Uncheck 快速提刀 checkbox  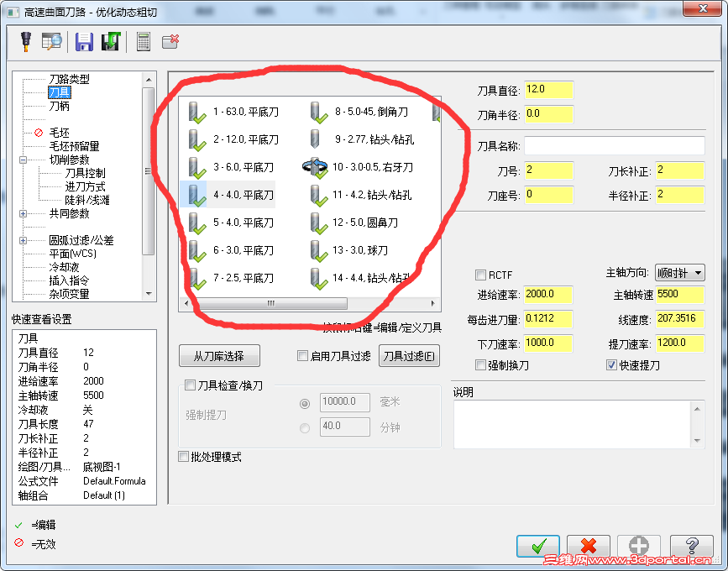click(x=611, y=365)
